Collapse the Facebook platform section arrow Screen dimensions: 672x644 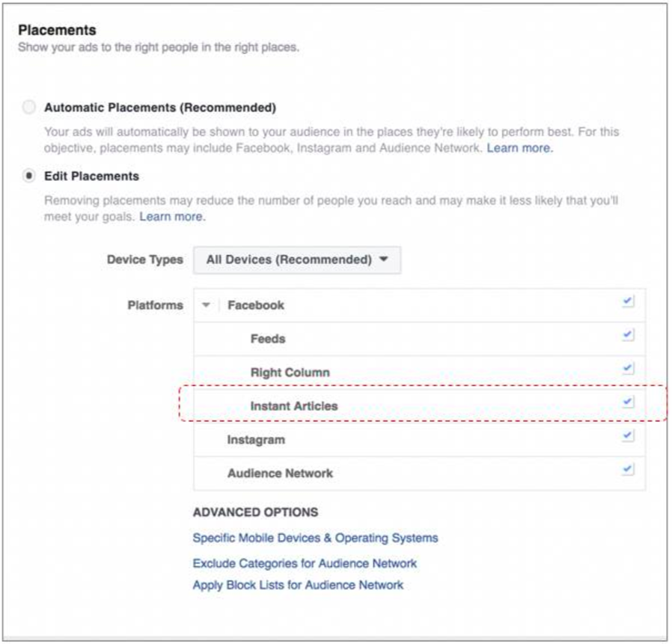(x=206, y=305)
